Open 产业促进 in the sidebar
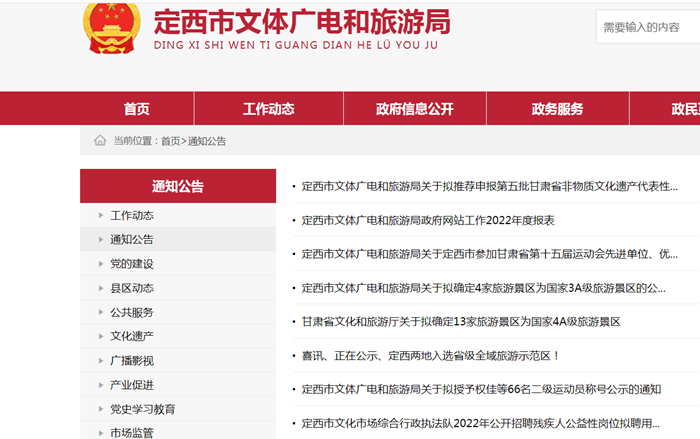700x439 pixels. (132, 384)
